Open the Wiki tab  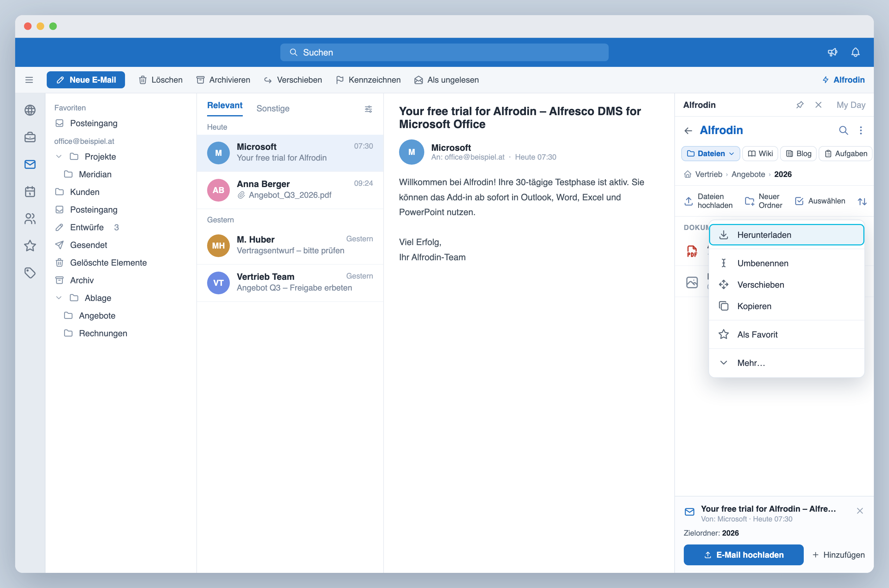(x=760, y=154)
